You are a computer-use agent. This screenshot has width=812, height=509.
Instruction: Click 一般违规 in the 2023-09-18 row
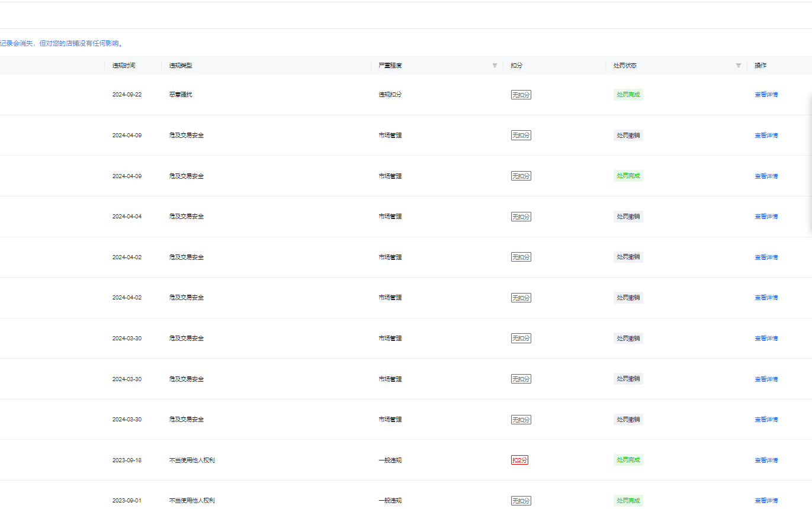click(390, 460)
